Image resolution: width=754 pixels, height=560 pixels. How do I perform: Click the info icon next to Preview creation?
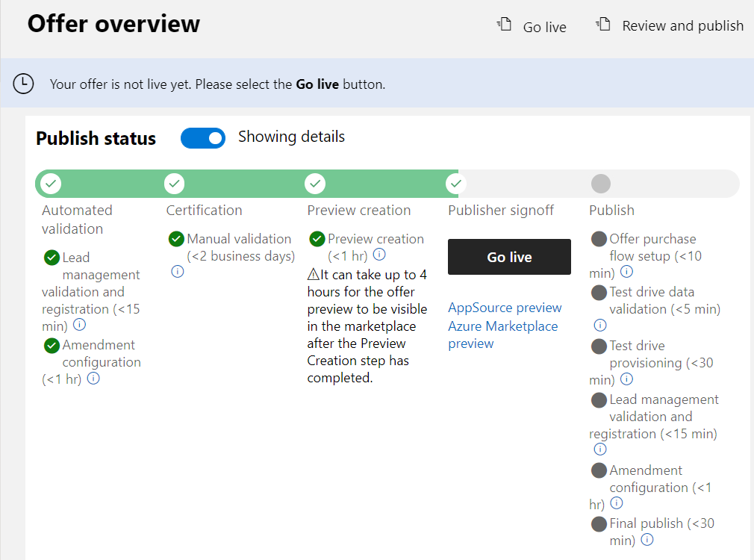tap(379, 254)
